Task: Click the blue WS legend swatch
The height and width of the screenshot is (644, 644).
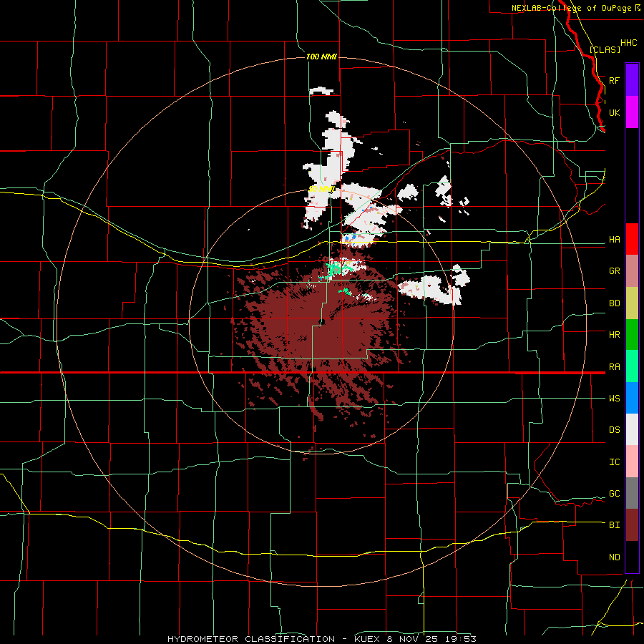Action: tap(632, 398)
